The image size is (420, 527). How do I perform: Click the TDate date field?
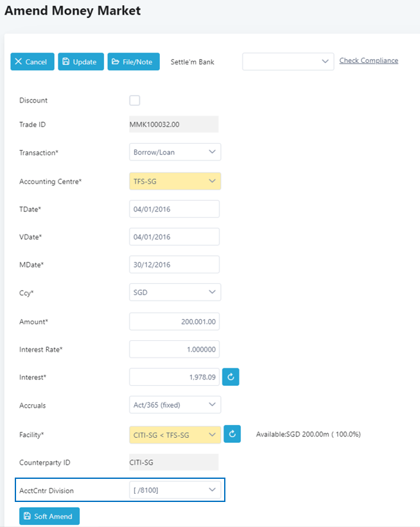click(x=175, y=209)
